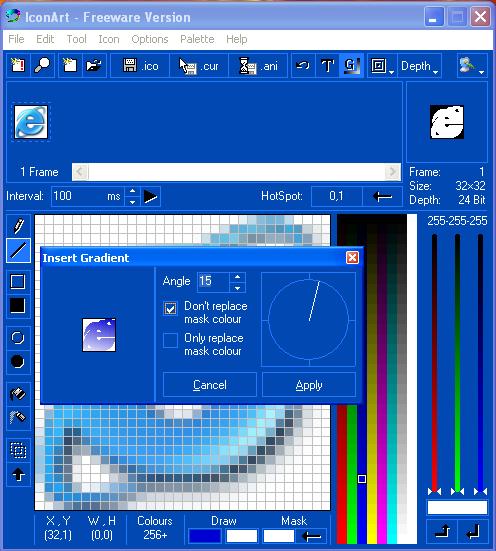Open the Options menu
Image resolution: width=496 pixels, height=551 pixels.
(x=150, y=39)
